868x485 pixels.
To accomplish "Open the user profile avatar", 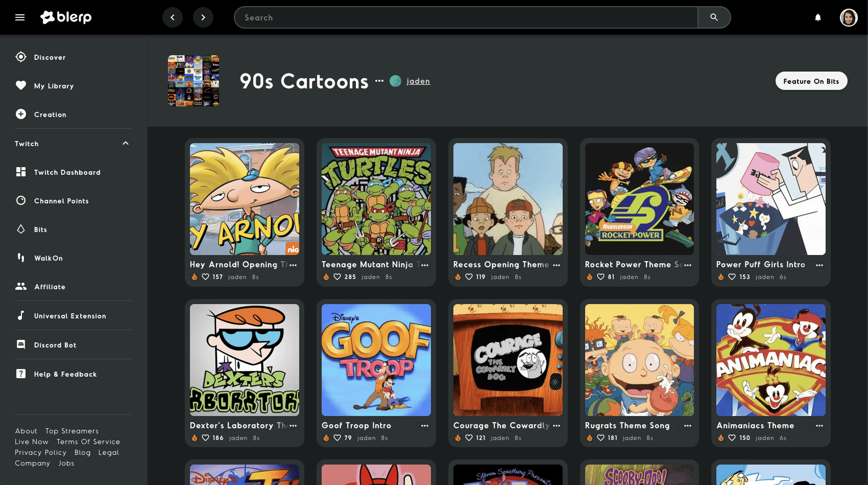I will click(x=849, y=17).
